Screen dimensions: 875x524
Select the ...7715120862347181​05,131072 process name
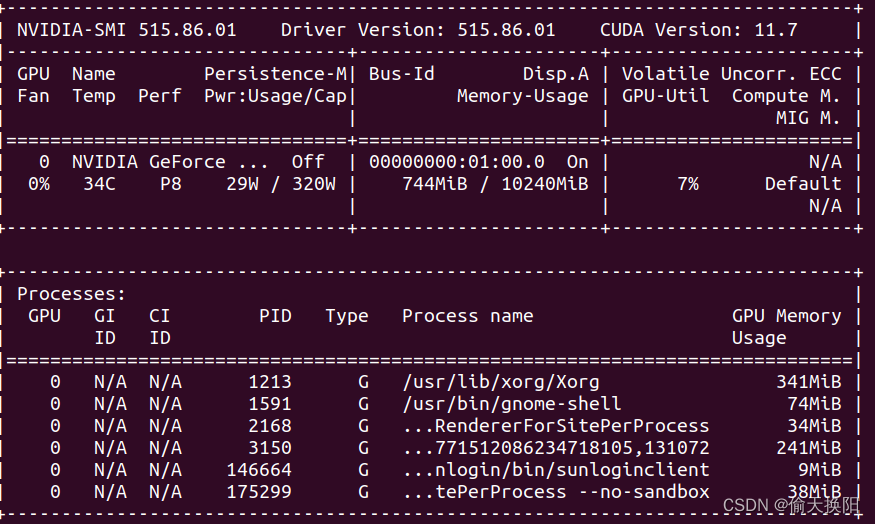(x=556, y=448)
